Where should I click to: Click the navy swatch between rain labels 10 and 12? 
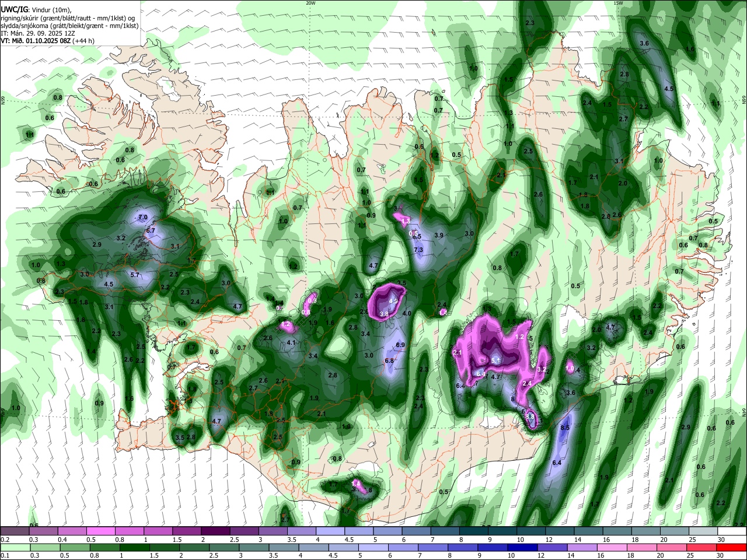521,547
